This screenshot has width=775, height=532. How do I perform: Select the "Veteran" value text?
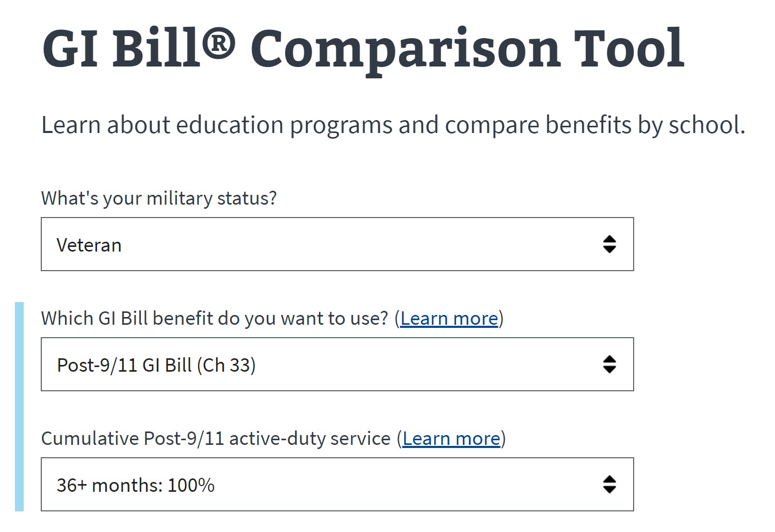pyautogui.click(x=89, y=245)
